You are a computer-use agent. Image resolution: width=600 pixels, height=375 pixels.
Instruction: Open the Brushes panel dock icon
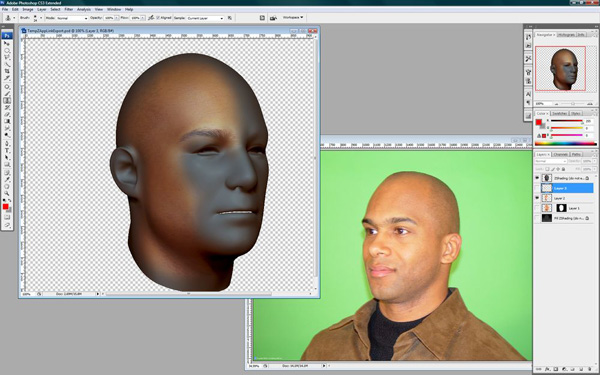[528, 72]
